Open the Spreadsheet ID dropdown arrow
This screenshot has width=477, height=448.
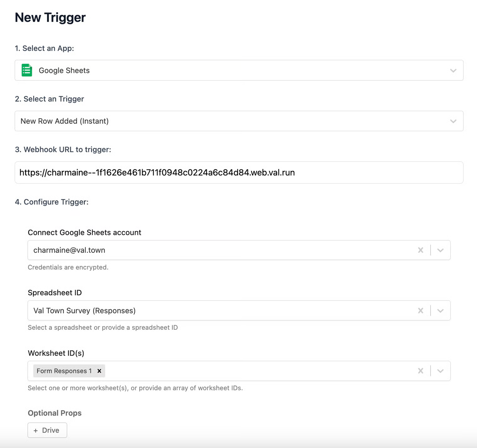[x=440, y=311]
